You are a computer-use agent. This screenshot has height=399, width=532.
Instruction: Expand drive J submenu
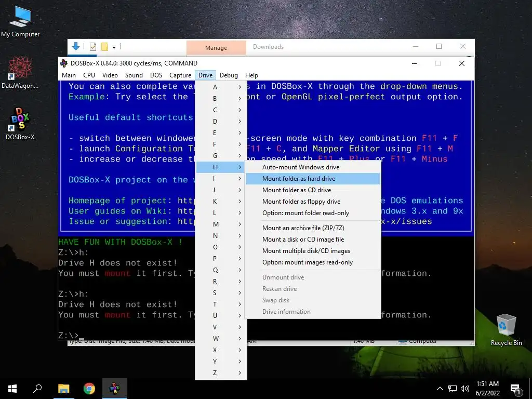point(221,190)
